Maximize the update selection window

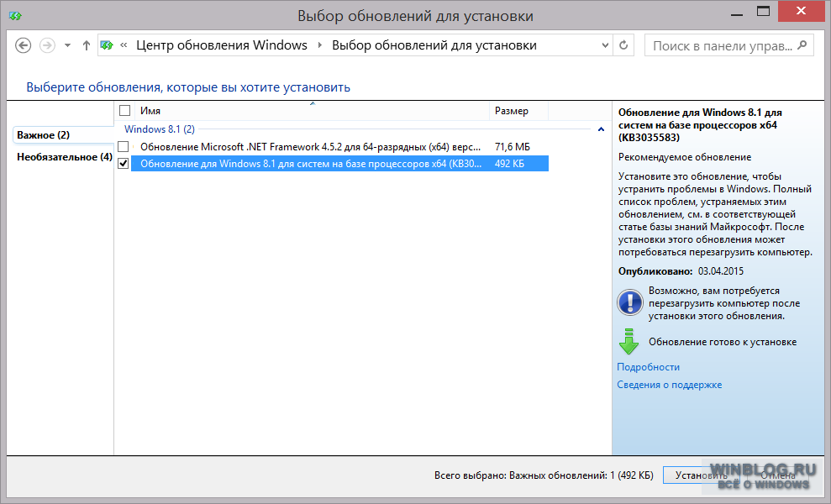pos(763,12)
